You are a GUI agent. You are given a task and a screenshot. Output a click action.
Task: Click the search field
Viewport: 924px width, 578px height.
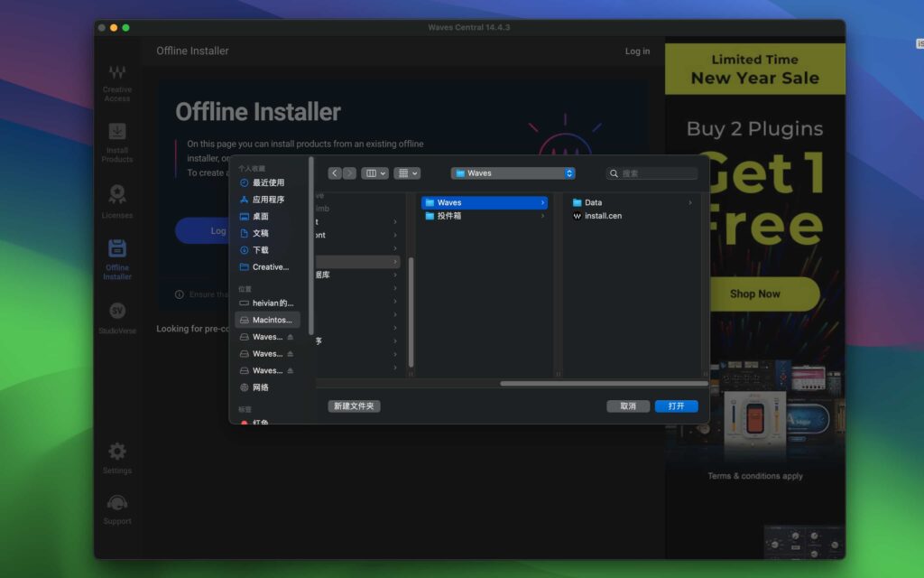(651, 172)
